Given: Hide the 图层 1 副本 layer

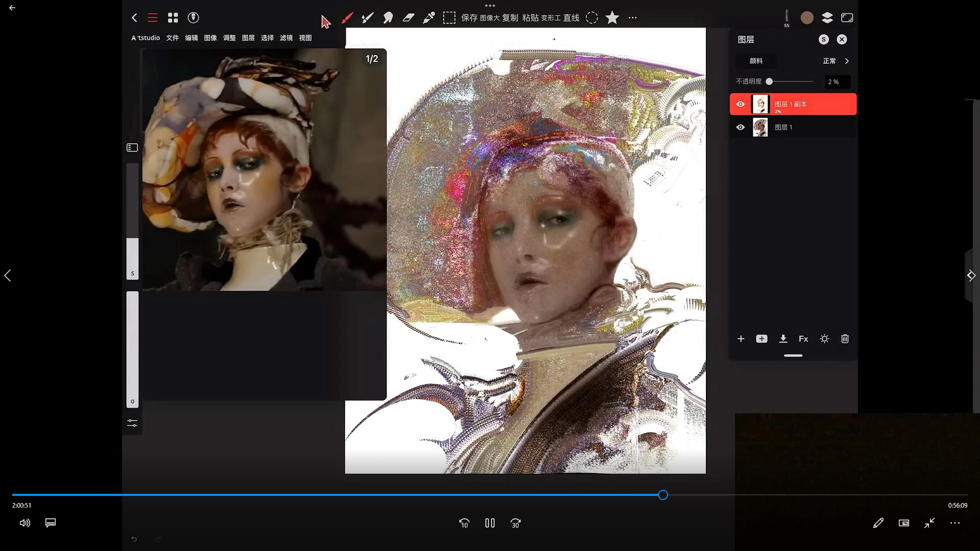Looking at the screenshot, I should 741,104.
